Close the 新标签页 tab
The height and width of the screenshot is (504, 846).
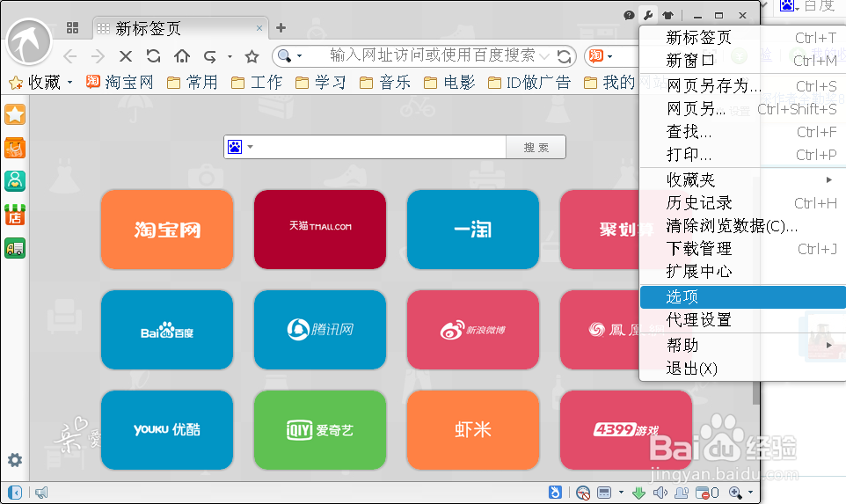click(x=259, y=28)
